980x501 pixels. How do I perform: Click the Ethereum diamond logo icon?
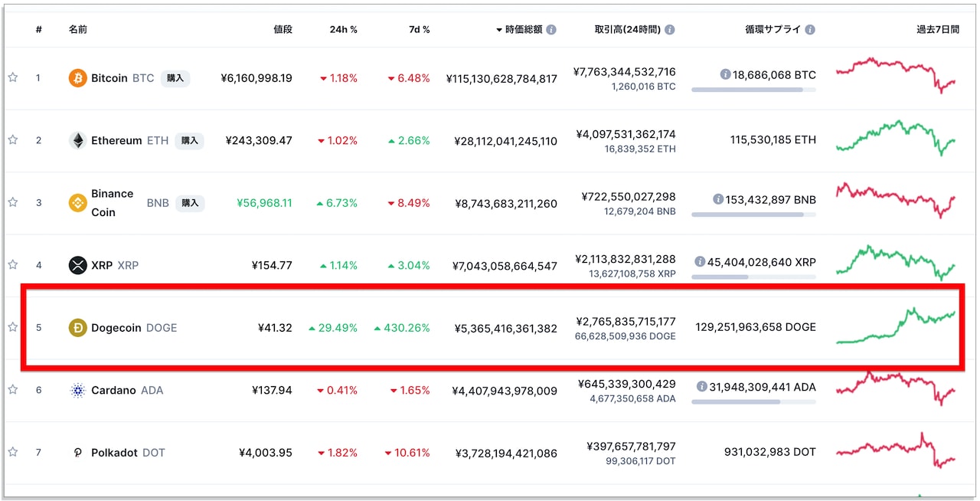click(x=77, y=140)
